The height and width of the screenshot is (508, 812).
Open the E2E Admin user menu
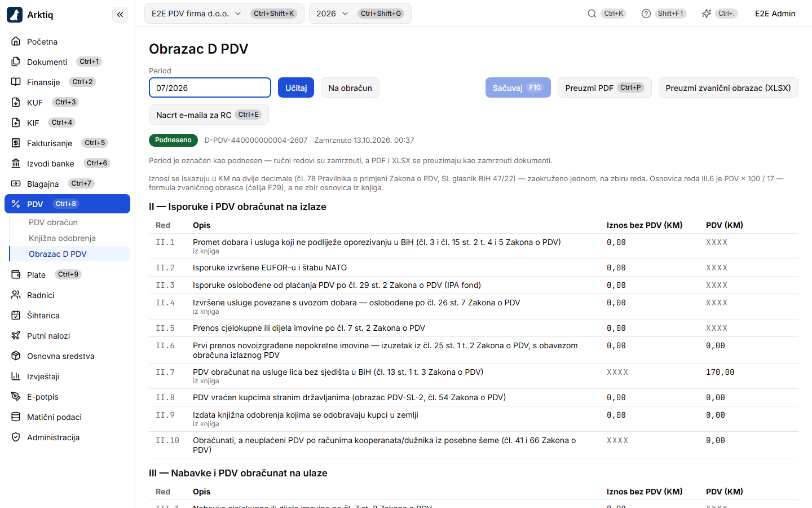click(775, 14)
